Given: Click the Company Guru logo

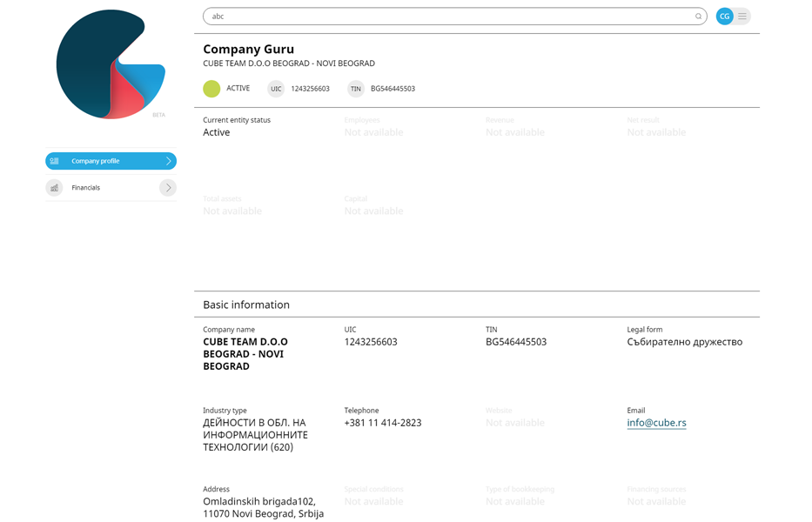Looking at the screenshot, I should pyautogui.click(x=111, y=64).
